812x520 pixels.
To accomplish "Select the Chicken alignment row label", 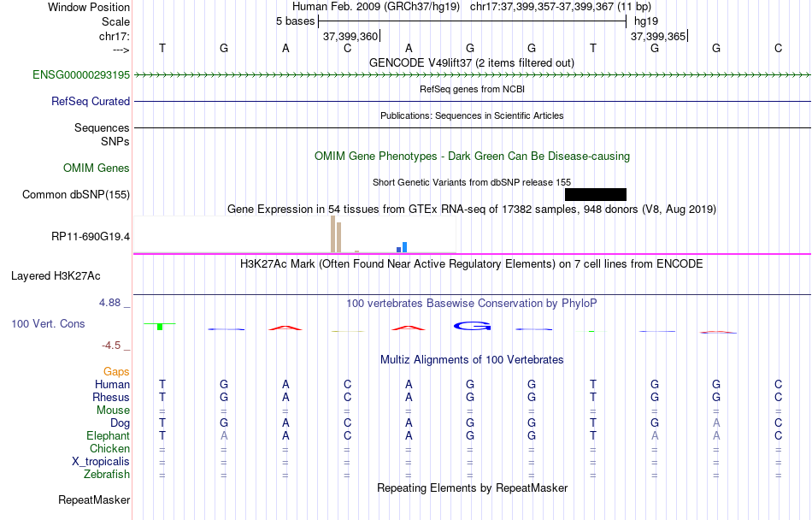I will click(x=109, y=448).
